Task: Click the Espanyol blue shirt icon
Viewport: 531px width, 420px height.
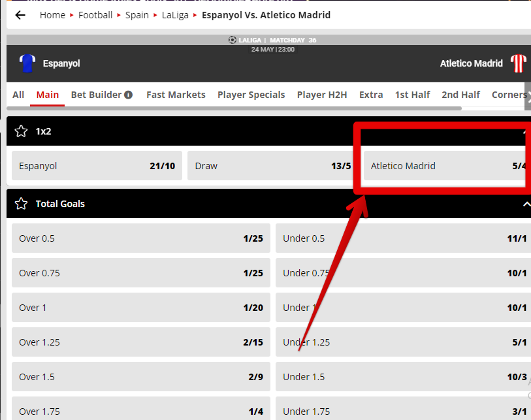Action: coord(27,63)
